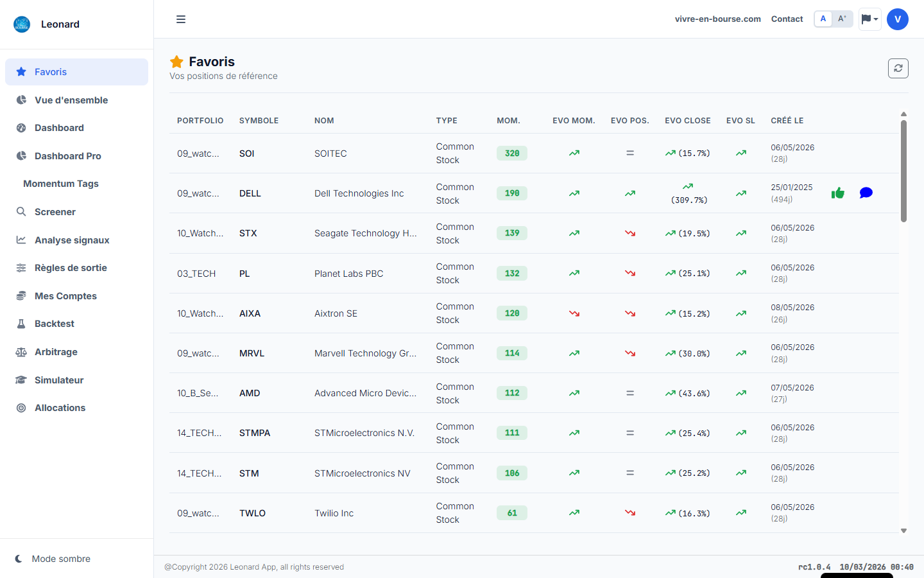This screenshot has width=924, height=578.
Task: Click the SOI symbol cell
Action: [x=247, y=153]
